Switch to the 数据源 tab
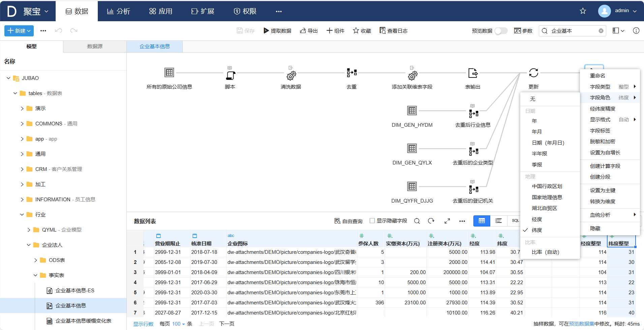 click(x=95, y=47)
